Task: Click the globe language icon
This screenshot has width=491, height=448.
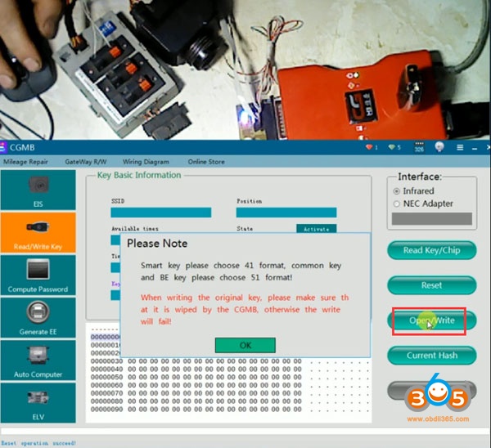Action: pos(439,146)
